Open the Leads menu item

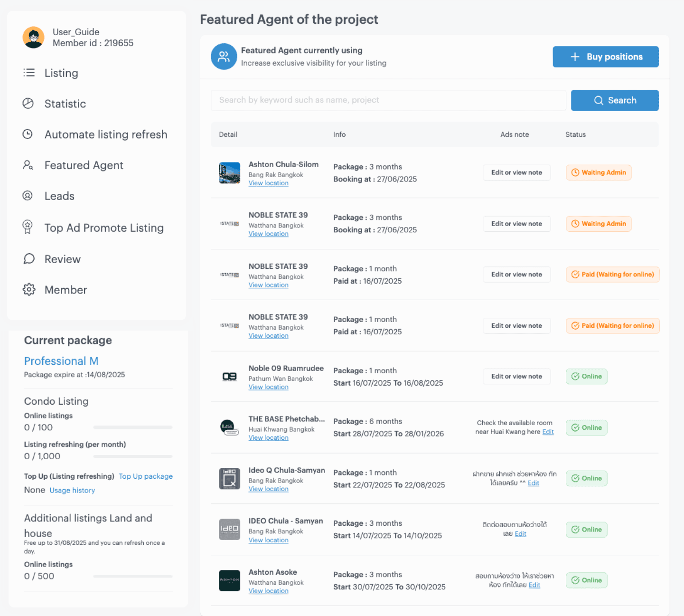click(x=59, y=196)
